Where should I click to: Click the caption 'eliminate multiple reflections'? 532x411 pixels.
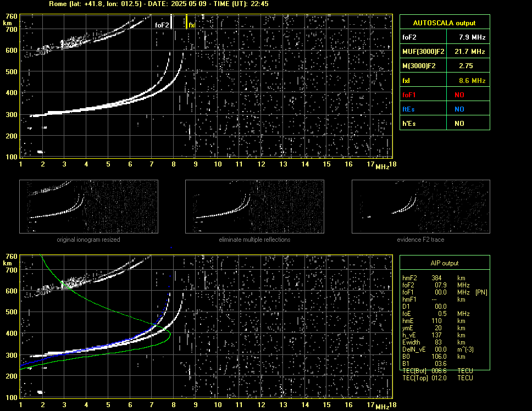pos(254,240)
